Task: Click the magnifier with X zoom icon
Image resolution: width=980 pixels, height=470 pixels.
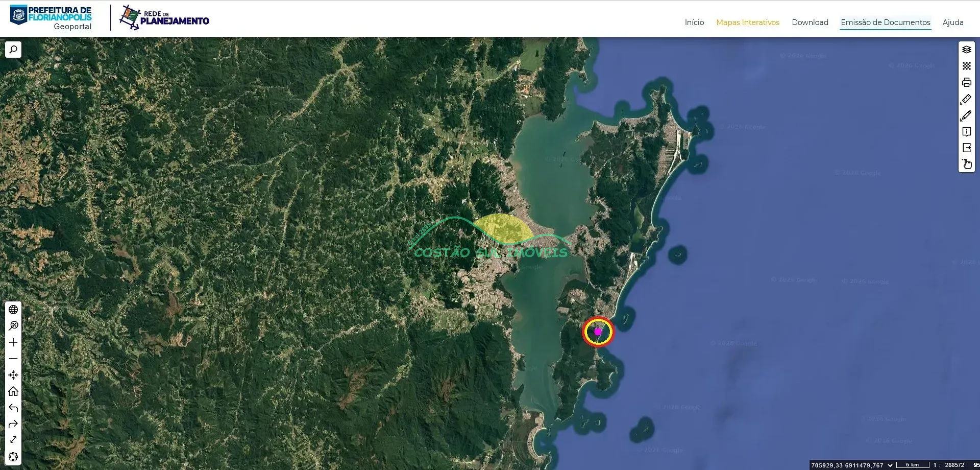Action: point(13,326)
